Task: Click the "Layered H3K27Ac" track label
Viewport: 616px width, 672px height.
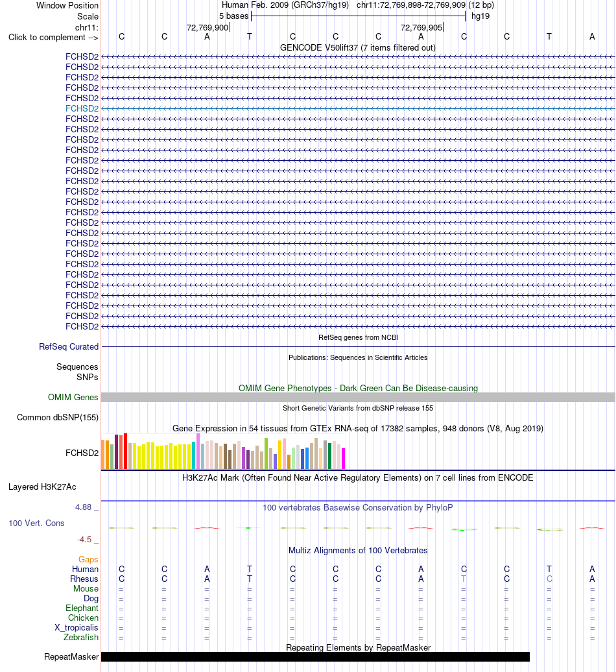Action: 42,487
